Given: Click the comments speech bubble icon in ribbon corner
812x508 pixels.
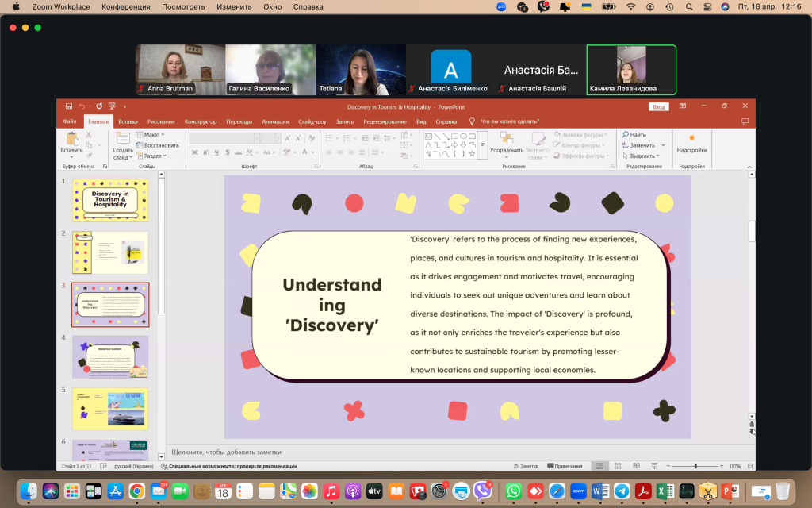Looking at the screenshot, I should coord(744,121).
